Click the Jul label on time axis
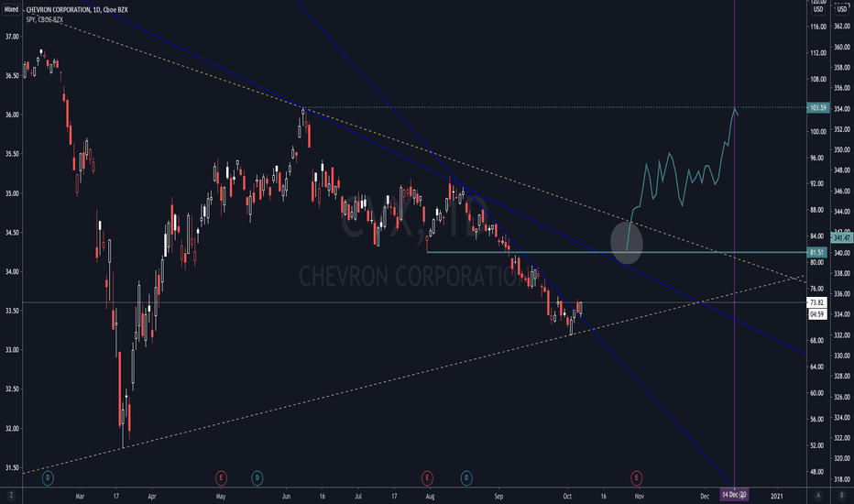Screen dimensions: 854x504 pyautogui.click(x=358, y=496)
